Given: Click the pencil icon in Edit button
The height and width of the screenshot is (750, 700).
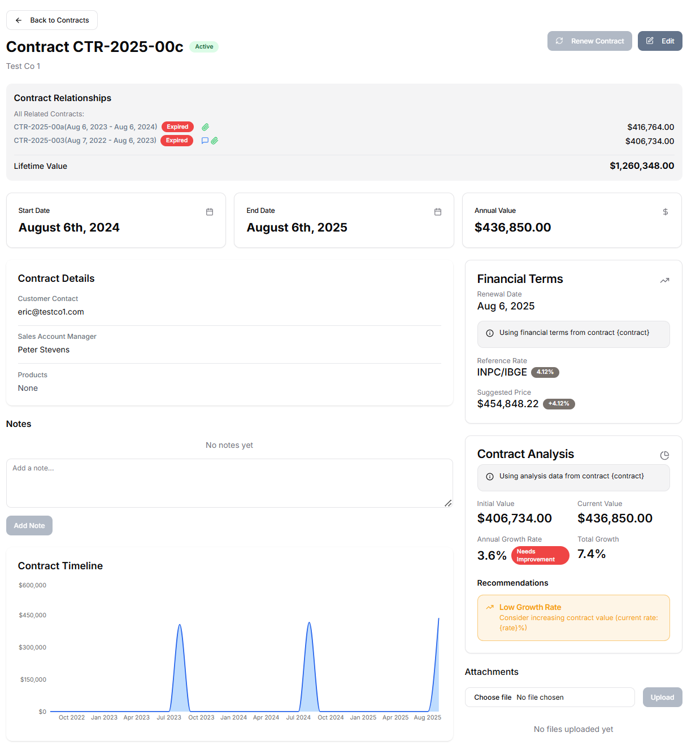Looking at the screenshot, I should pos(650,41).
